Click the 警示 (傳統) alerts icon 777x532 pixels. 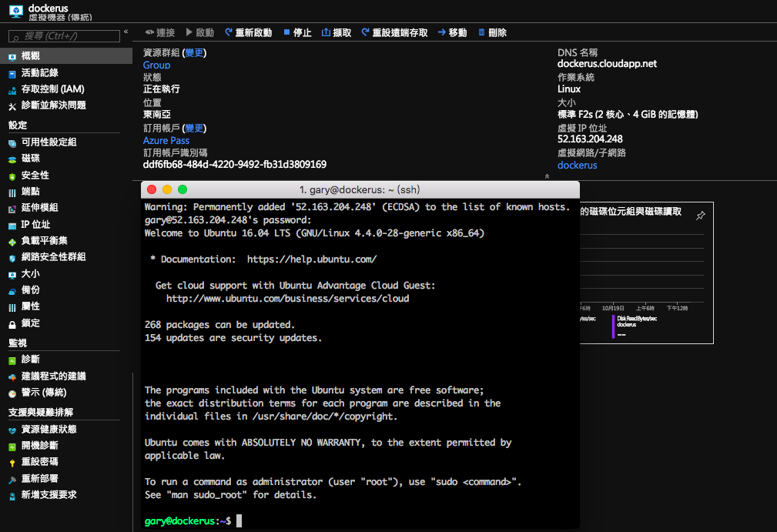coord(12,393)
